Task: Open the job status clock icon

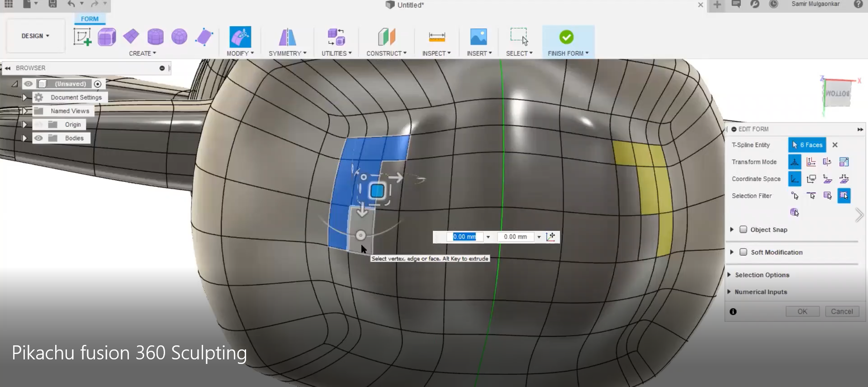Action: [774, 4]
